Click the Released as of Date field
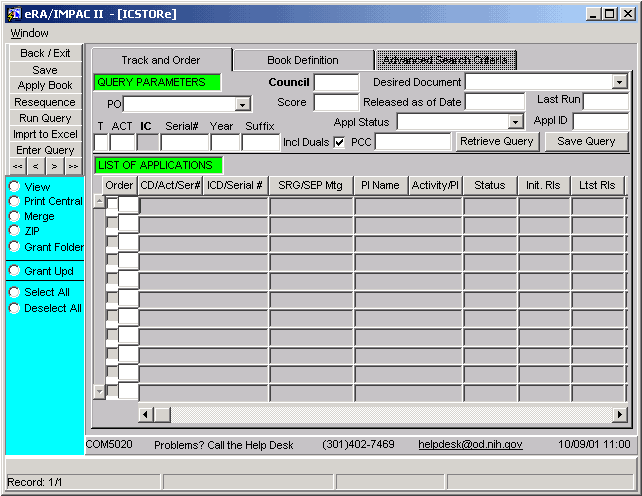Viewport: 642px width, 496px height. click(495, 102)
